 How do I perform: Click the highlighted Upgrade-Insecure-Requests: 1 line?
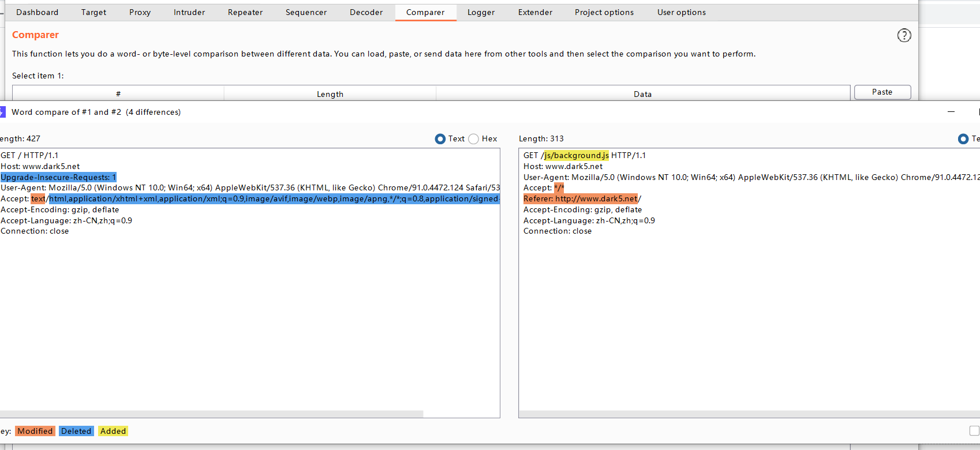click(x=58, y=177)
